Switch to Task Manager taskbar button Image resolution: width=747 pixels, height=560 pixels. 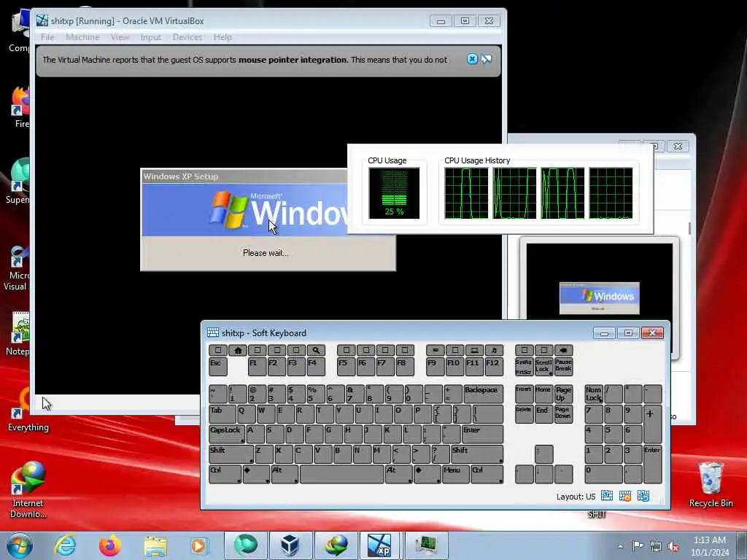(x=426, y=545)
